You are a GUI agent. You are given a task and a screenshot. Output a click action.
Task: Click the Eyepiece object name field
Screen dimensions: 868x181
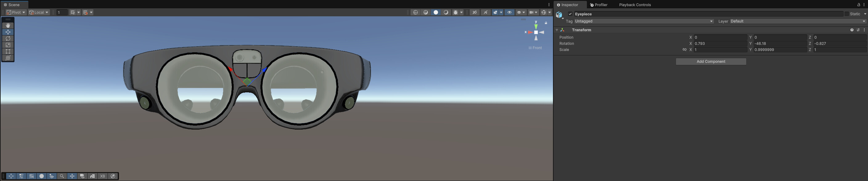coord(709,14)
